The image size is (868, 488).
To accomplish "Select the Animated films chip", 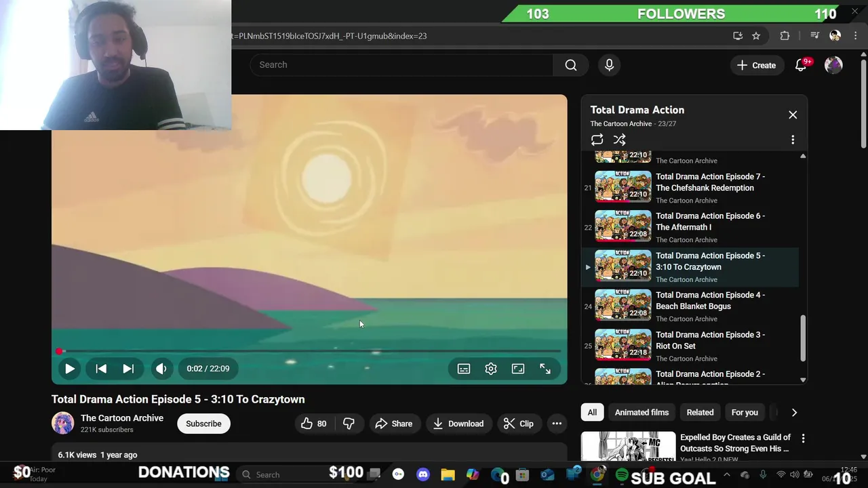I will click(x=642, y=412).
